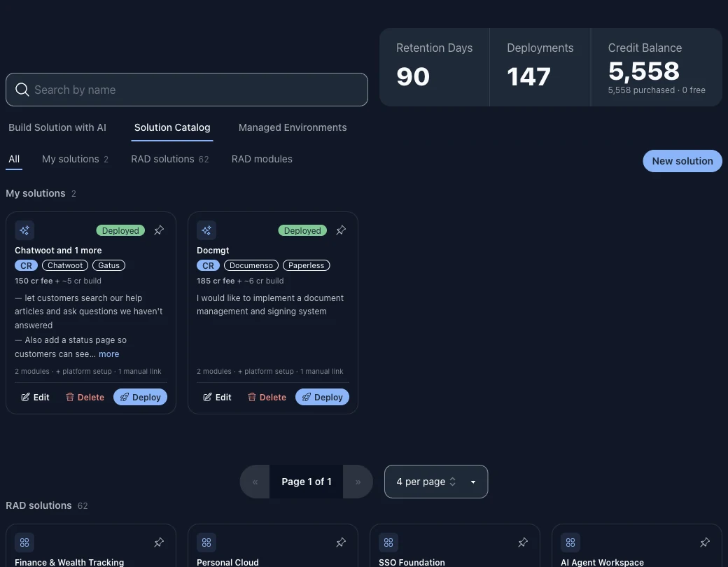
Task: Delete the Docmgt solution
Action: tap(267, 397)
